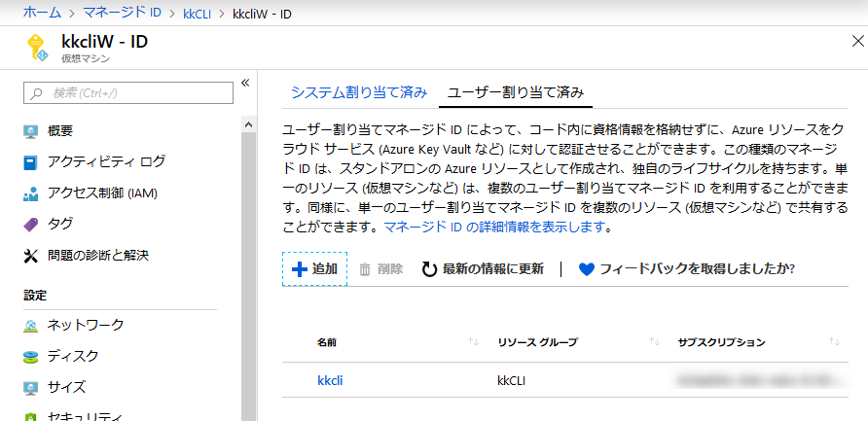The width and height of the screenshot is (868, 421).
Task: Switch to システム割り当て済み tab
Action: (x=359, y=92)
